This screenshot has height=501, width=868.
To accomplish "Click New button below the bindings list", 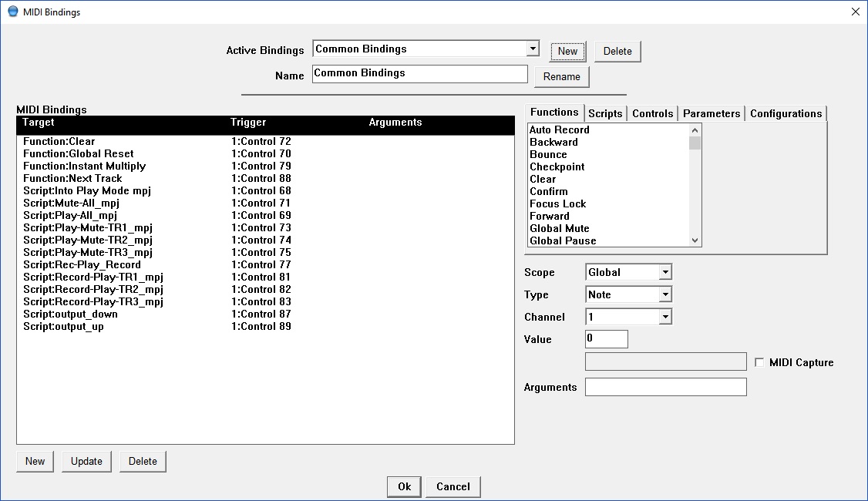I will (x=35, y=461).
